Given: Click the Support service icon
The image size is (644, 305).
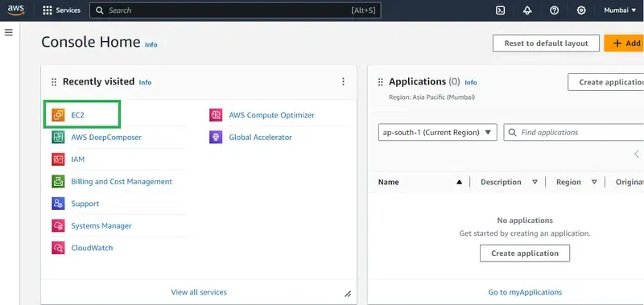Looking at the screenshot, I should [x=58, y=204].
